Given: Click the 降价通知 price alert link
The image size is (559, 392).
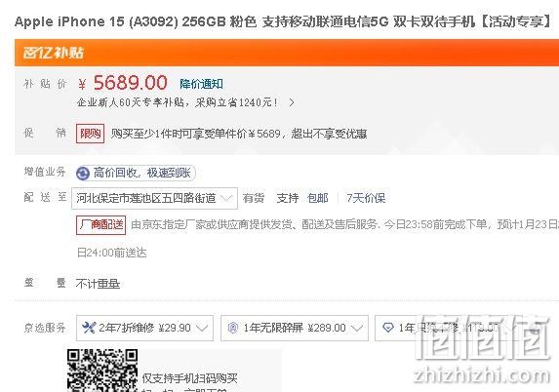Looking at the screenshot, I should tap(201, 84).
